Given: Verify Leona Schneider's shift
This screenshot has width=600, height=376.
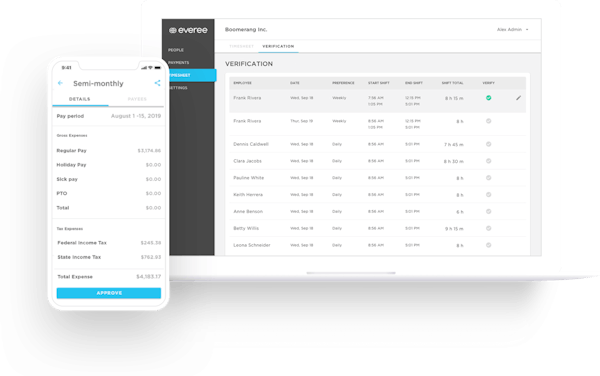Looking at the screenshot, I should [x=489, y=245].
